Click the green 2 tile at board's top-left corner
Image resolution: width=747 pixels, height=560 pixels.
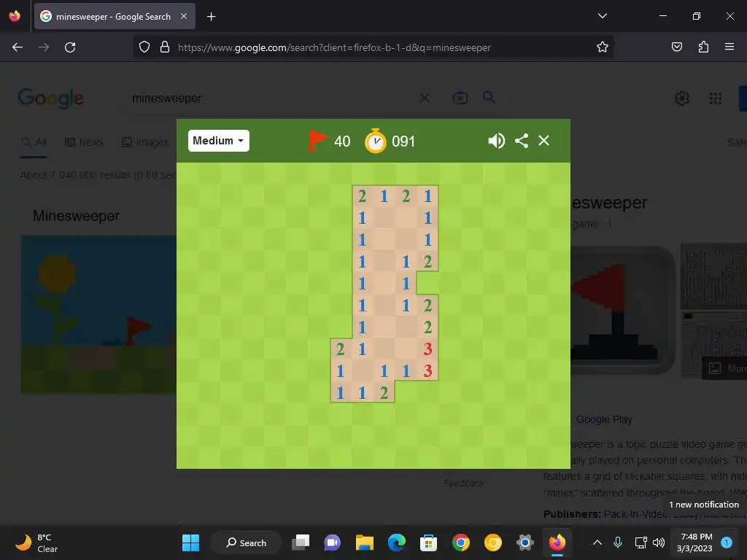[362, 195]
